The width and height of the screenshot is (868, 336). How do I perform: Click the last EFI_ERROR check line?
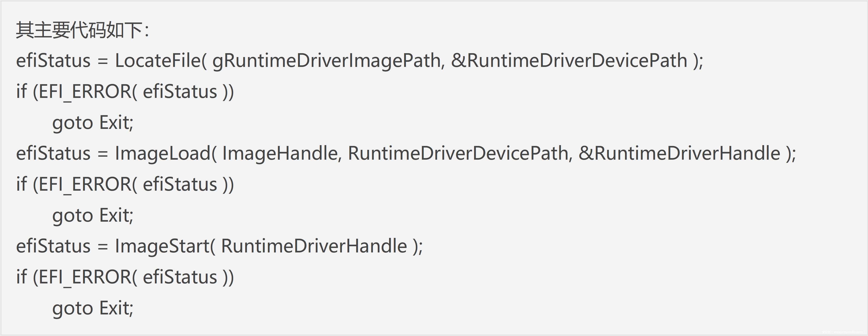point(125,277)
